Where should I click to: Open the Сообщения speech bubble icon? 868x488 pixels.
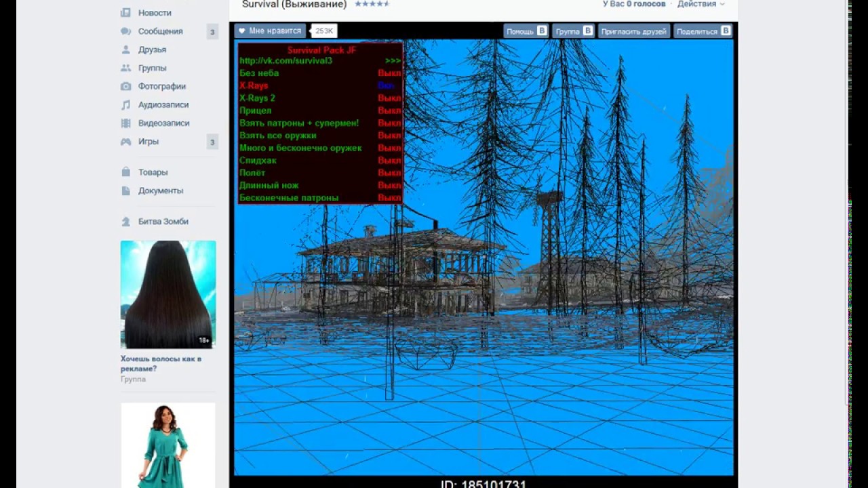click(125, 31)
